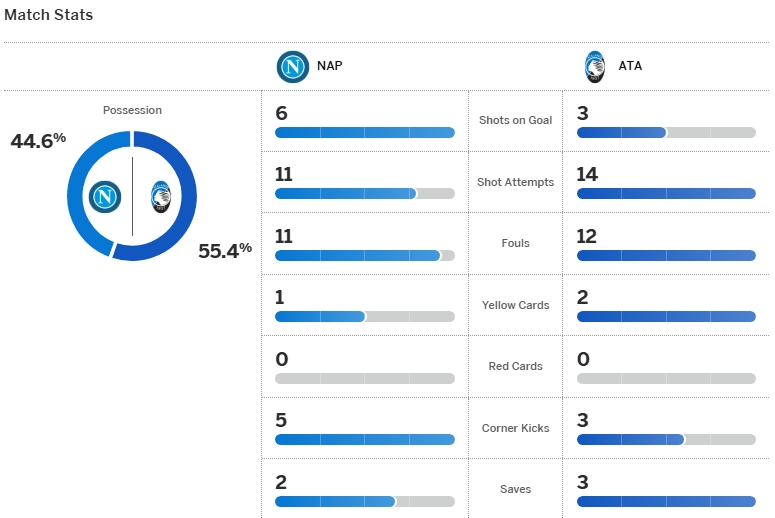The height and width of the screenshot is (518, 775).
Task: Click the Possession chart title
Action: click(x=132, y=110)
